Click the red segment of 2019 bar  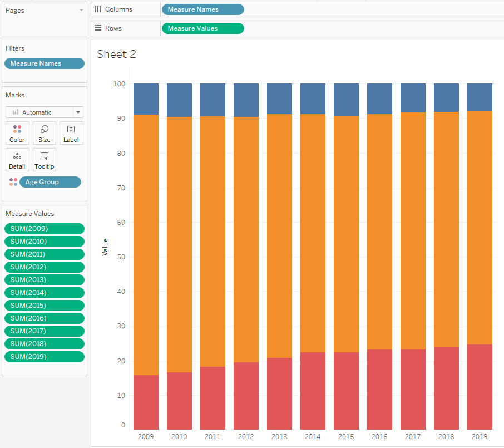pyautogui.click(x=480, y=387)
